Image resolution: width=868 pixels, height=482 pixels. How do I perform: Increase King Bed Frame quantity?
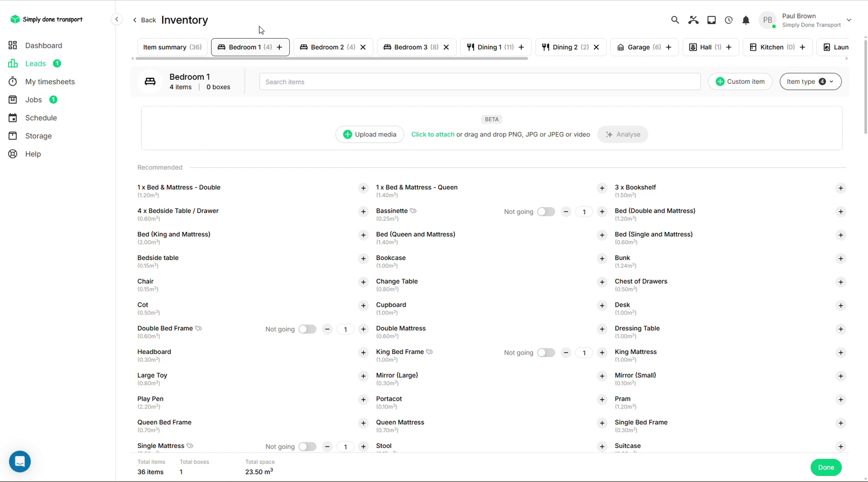[602, 353]
